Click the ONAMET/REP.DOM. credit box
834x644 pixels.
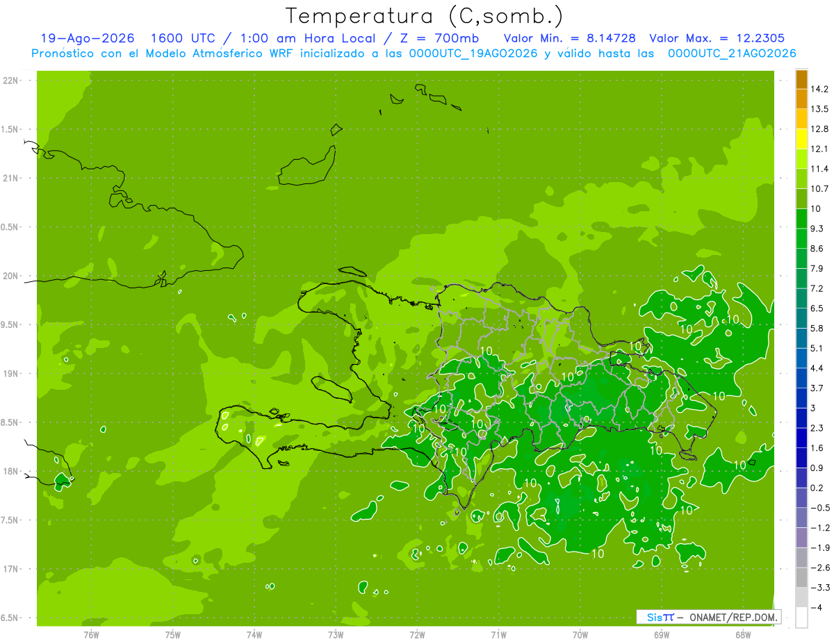709,617
